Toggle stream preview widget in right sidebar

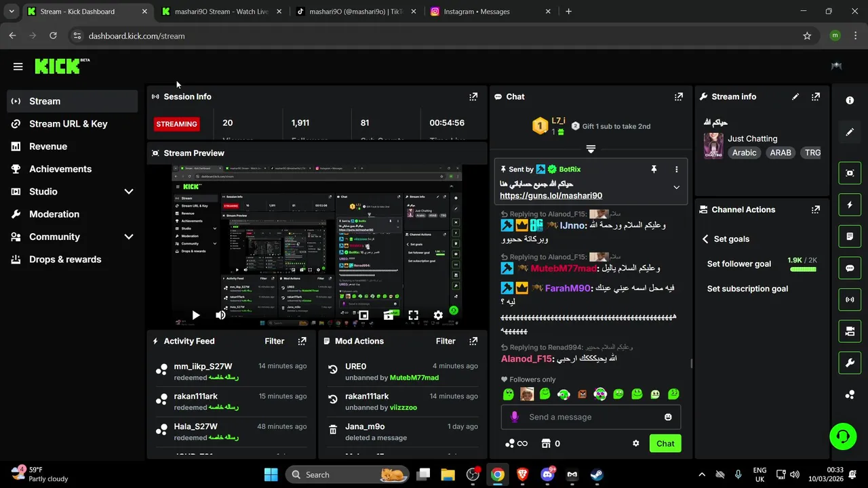(850, 173)
